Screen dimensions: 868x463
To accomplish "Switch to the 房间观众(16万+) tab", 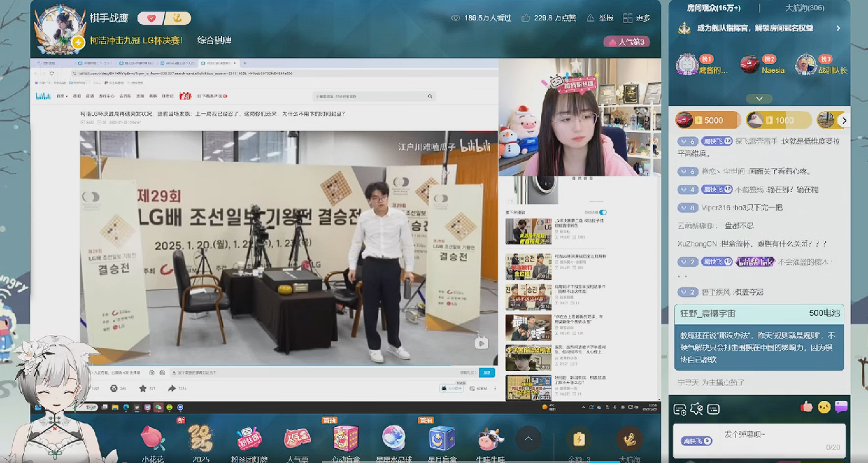I will pos(713,8).
